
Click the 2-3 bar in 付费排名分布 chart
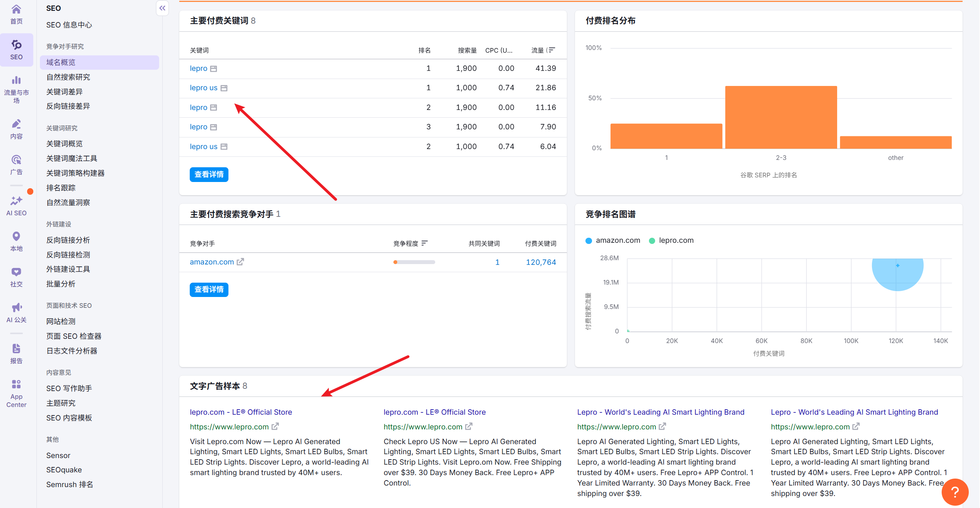click(781, 117)
